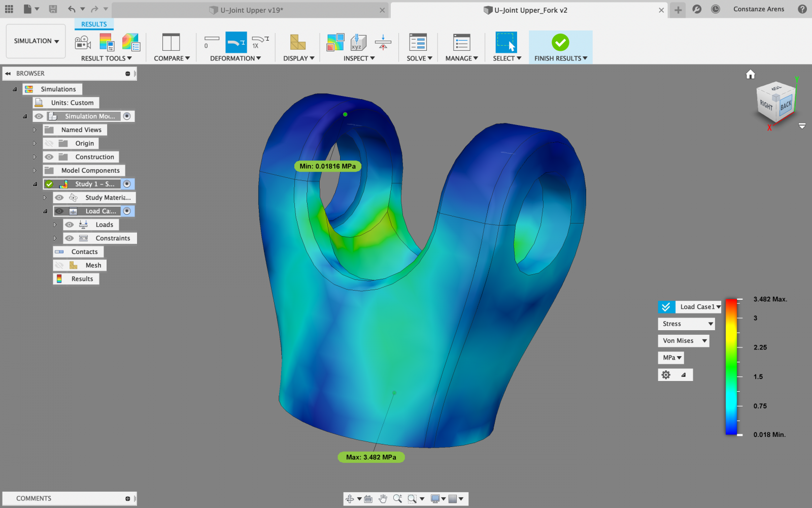This screenshot has width=812, height=508.
Task: Click the green Finish Results checkmark
Action: click(x=560, y=43)
